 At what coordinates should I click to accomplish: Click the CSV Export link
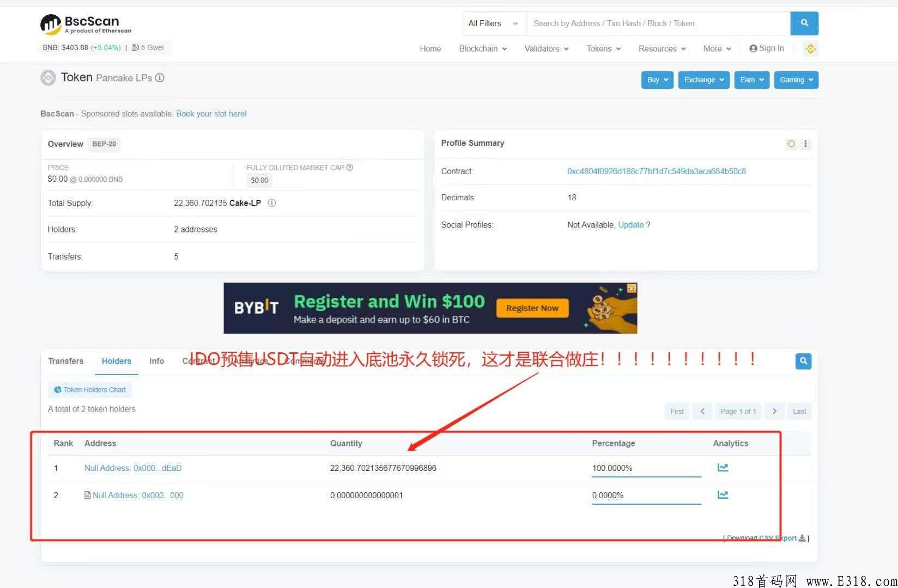[778, 538]
